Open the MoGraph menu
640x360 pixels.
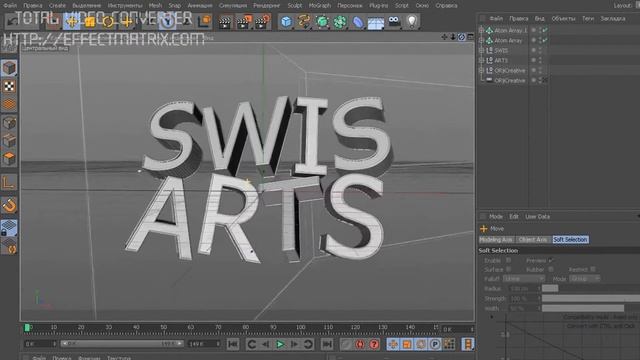pos(320,6)
